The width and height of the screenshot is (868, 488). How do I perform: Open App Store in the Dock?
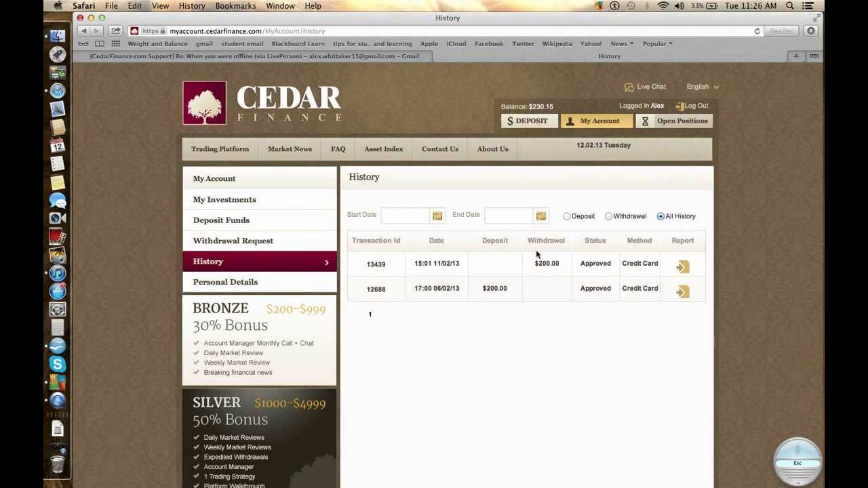pyautogui.click(x=58, y=291)
